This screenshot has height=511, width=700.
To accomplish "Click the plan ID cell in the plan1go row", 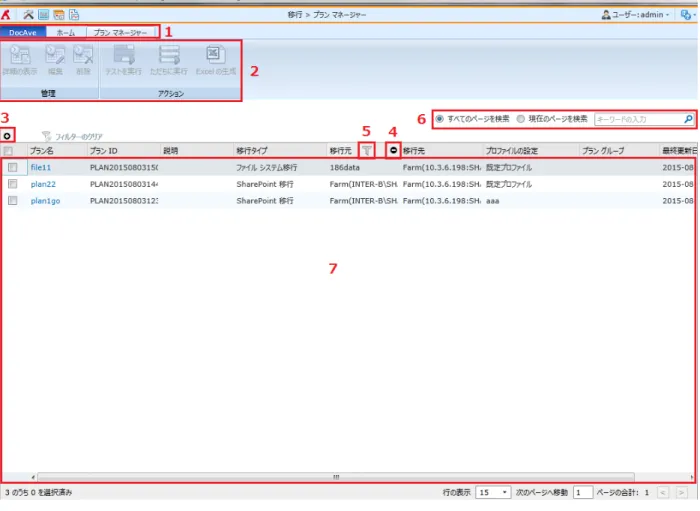I will tap(124, 201).
